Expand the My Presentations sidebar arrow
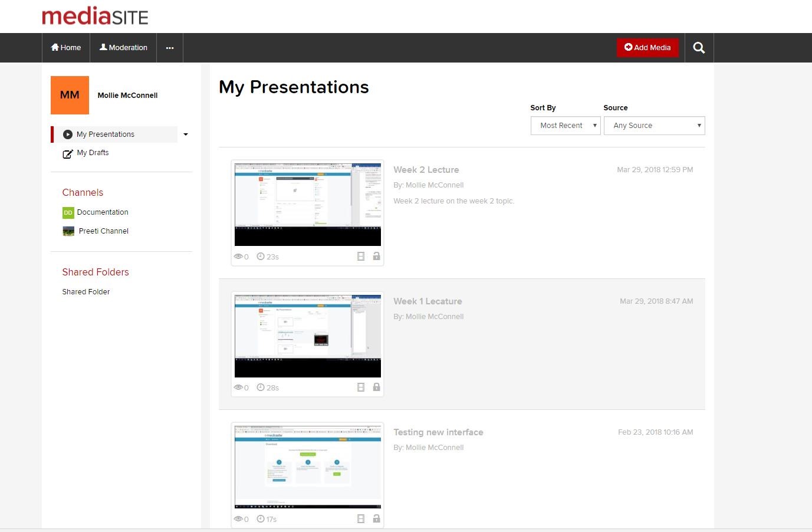The image size is (812, 532). tap(185, 134)
